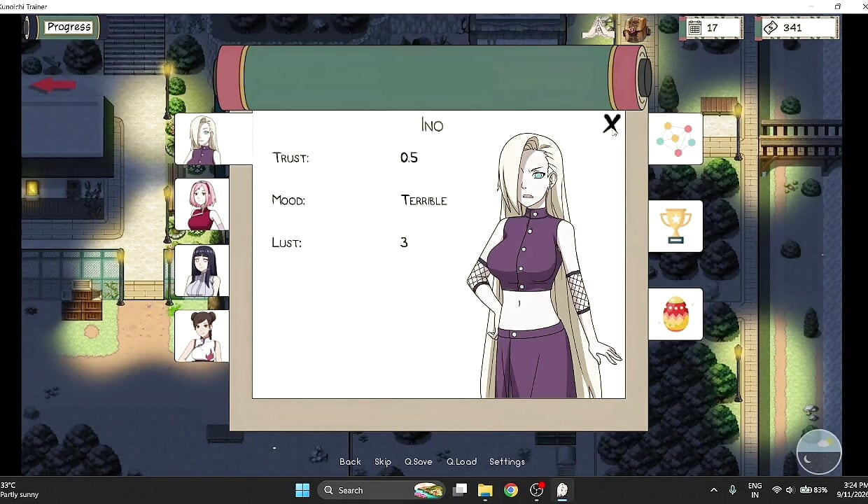Click the red left arrow
The width and height of the screenshot is (868, 504).
pos(52,85)
